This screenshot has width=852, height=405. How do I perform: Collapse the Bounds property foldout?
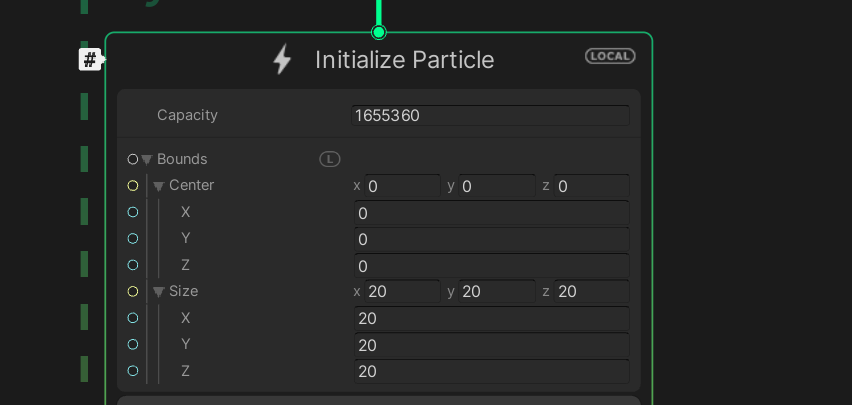point(147,160)
